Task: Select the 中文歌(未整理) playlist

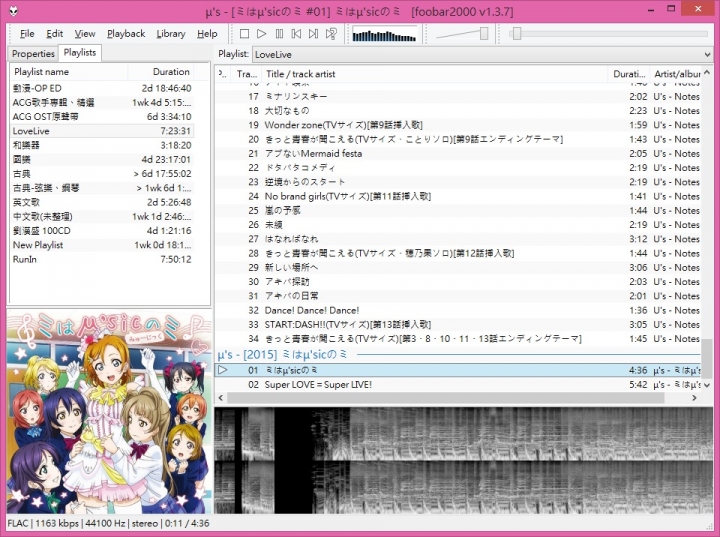Action: (x=102, y=216)
